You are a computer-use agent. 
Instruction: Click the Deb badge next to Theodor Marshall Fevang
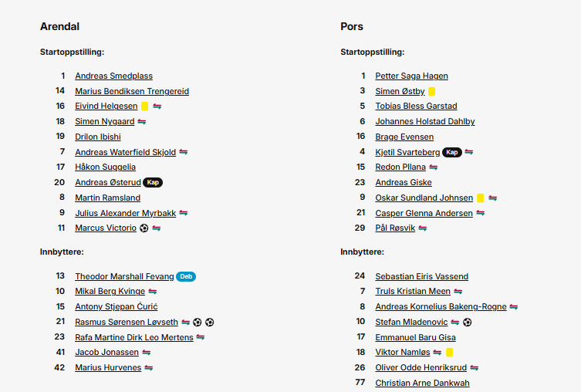[x=186, y=276]
